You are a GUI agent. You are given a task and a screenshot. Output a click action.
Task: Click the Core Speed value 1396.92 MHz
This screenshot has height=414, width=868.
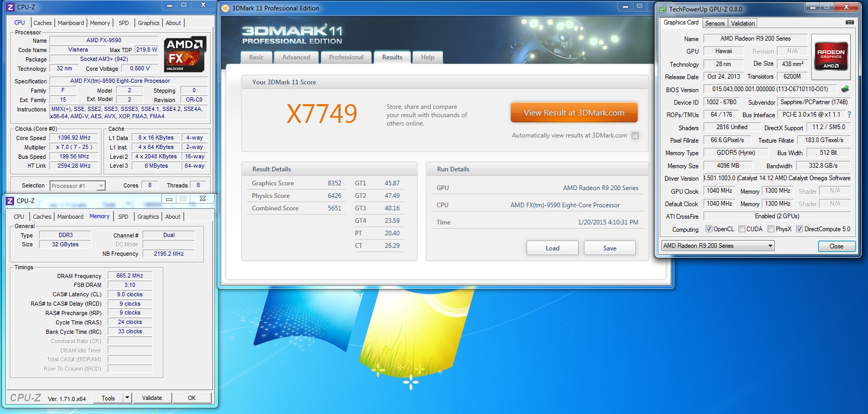point(74,138)
